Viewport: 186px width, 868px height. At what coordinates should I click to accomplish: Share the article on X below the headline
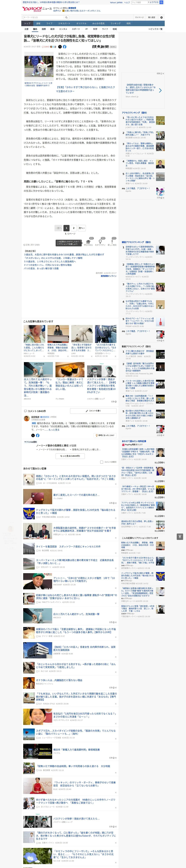(x=60, y=47)
